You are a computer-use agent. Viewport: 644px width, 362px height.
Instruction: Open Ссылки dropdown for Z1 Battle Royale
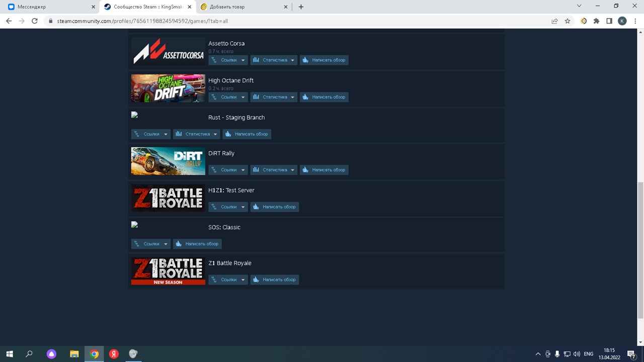pyautogui.click(x=228, y=280)
